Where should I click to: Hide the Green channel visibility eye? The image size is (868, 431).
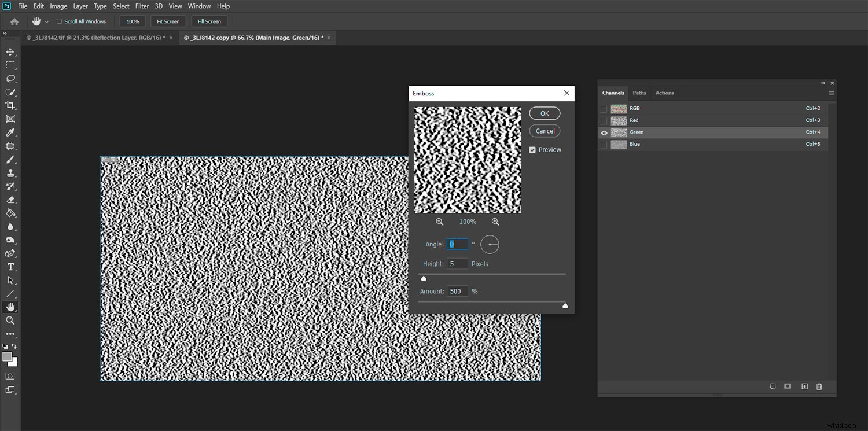click(604, 132)
